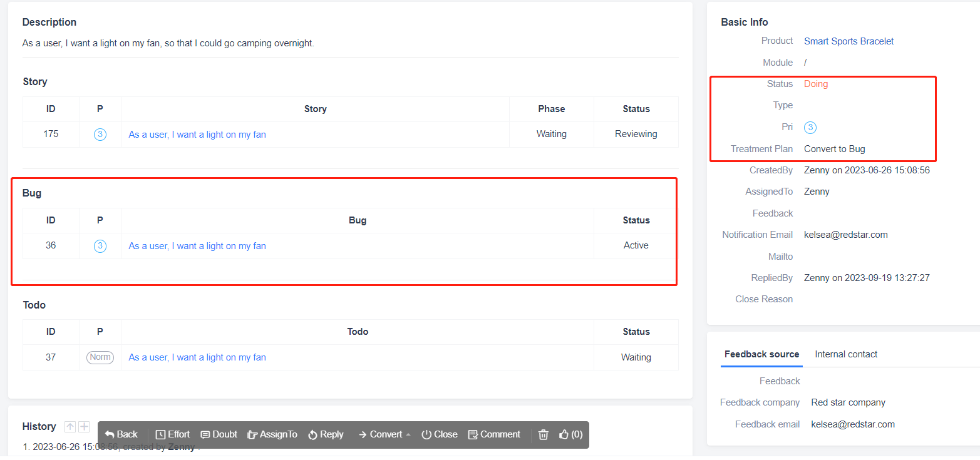Select the Feedback source tab
Screen dimensions: 980x460
pos(761,354)
